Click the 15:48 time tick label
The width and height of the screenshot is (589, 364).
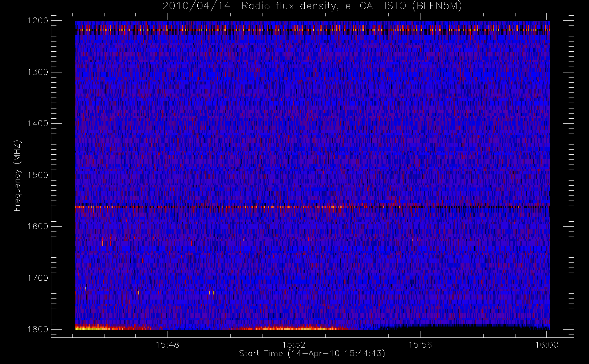coord(167,345)
